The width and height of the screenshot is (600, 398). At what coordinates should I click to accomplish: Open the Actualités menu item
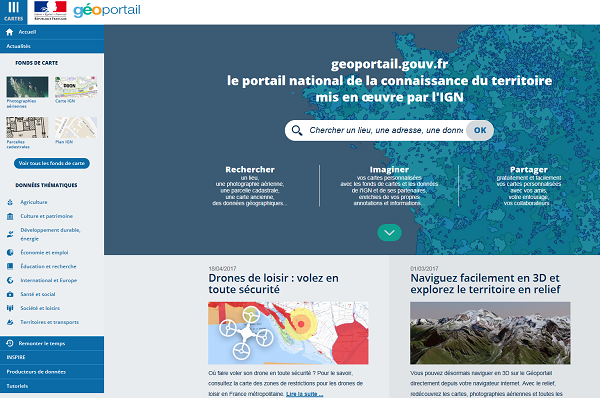click(52, 46)
